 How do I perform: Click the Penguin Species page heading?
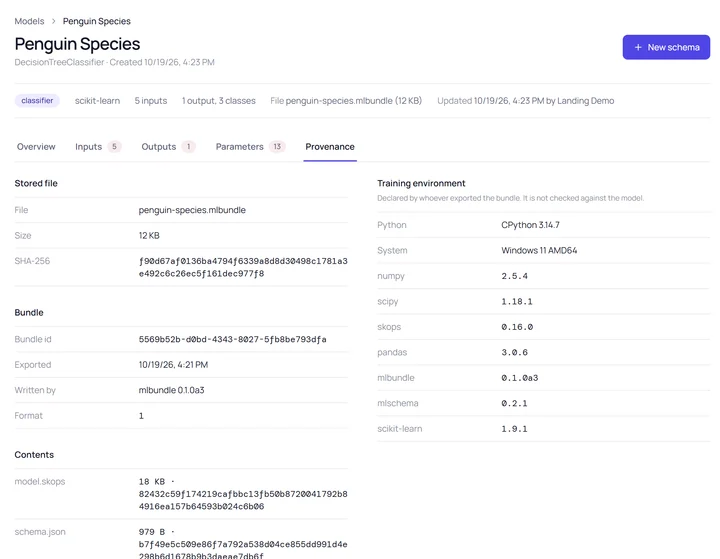(x=77, y=44)
